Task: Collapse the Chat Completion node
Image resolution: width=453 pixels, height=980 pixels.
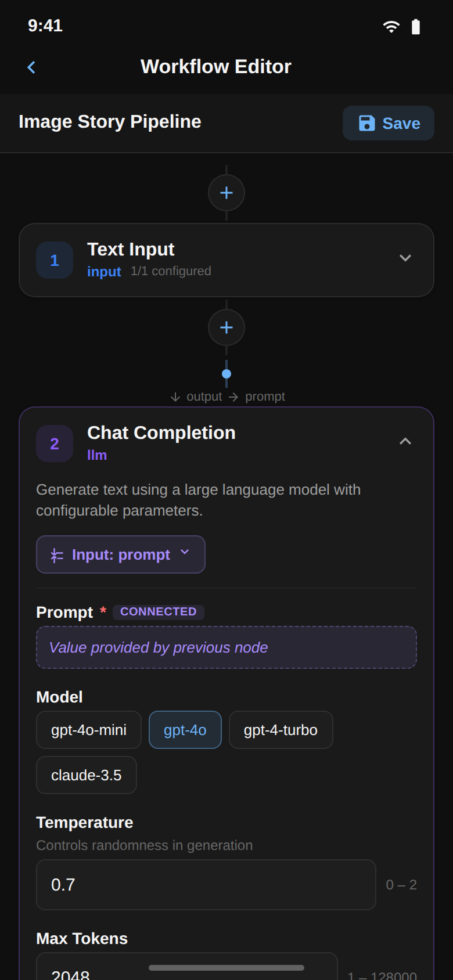Action: point(405,441)
